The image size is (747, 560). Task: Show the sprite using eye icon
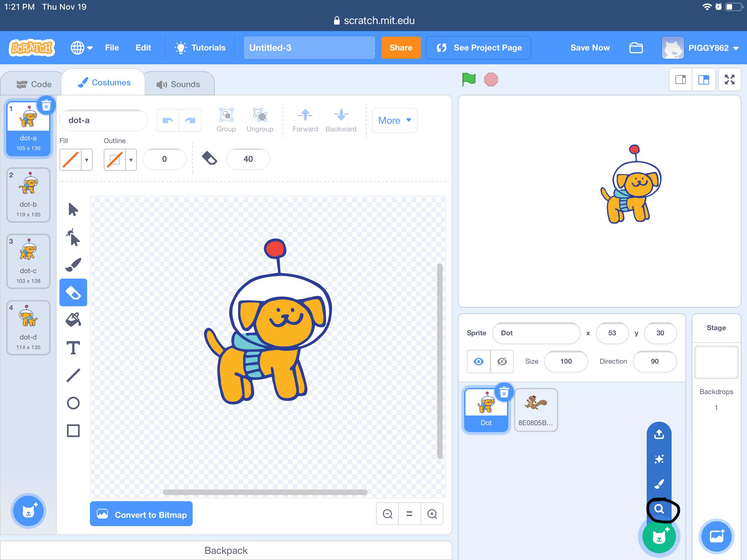tap(479, 362)
